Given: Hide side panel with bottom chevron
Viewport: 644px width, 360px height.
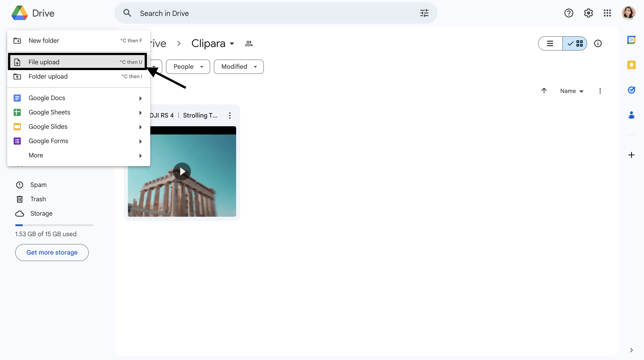Looking at the screenshot, I should pyautogui.click(x=631, y=350).
